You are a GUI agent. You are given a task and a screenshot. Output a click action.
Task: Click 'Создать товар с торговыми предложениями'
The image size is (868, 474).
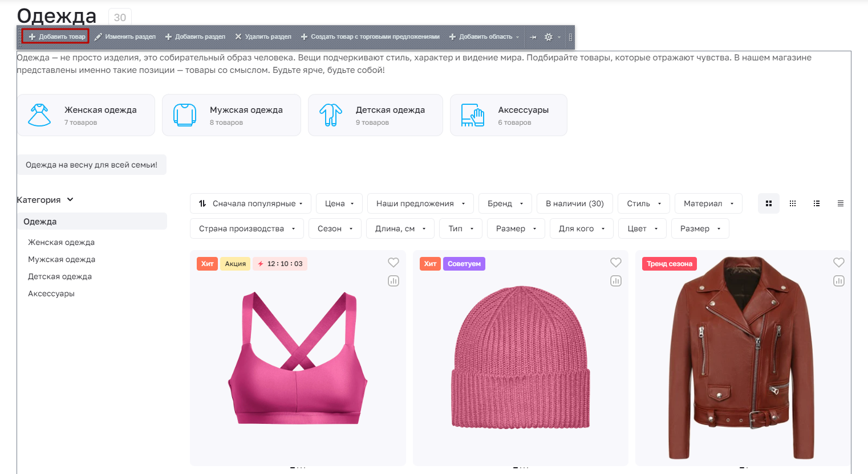click(370, 36)
